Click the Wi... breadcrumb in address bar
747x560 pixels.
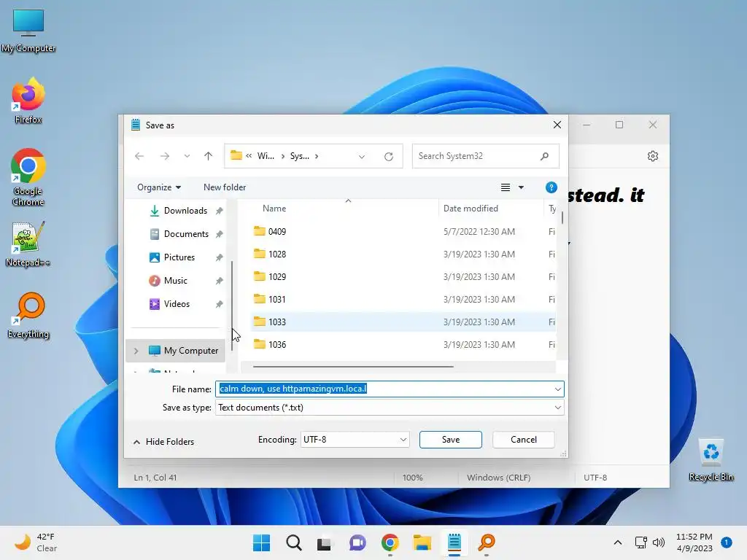pos(266,156)
